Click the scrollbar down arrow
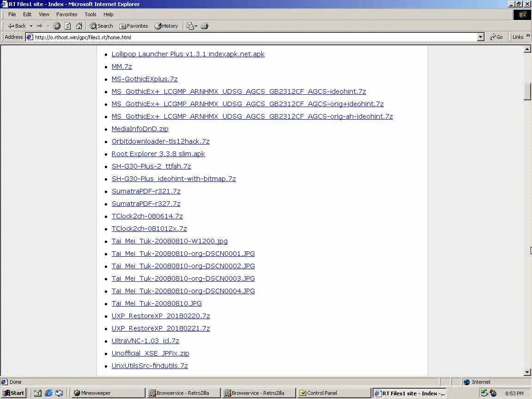 point(527,372)
